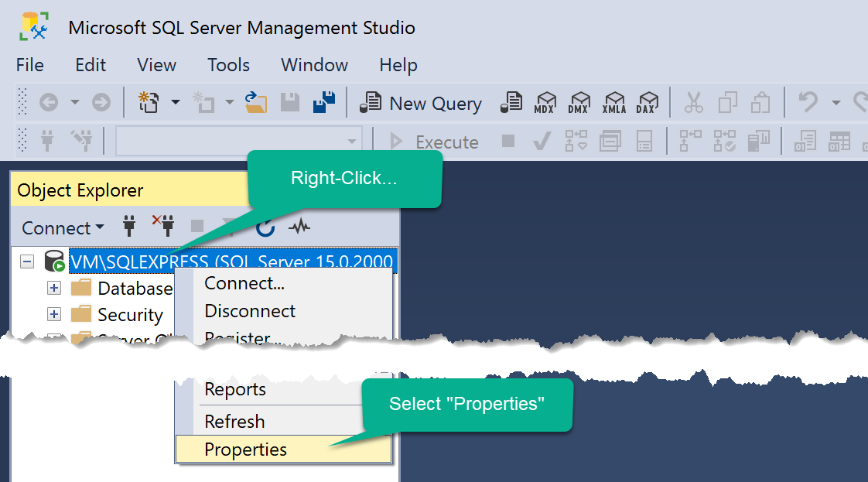Screen dimensions: 868x482
Task: Choose Connect... in the context menu
Action: point(244,283)
